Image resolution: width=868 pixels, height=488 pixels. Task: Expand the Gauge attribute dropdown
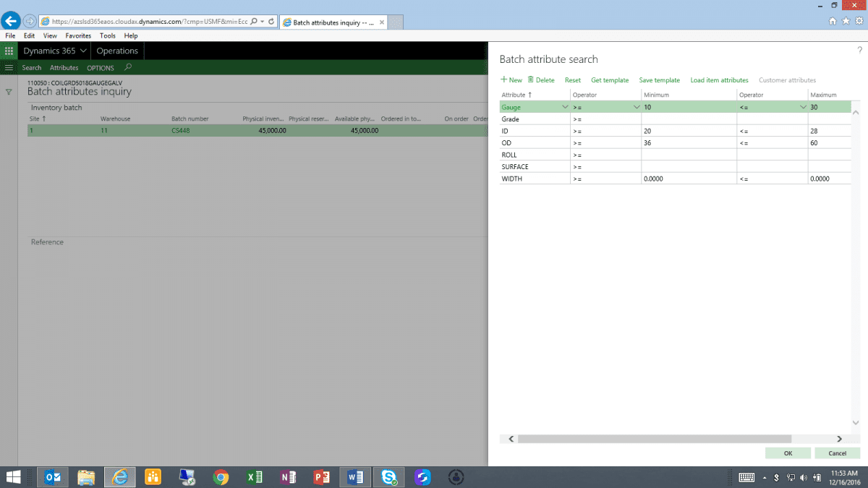pyautogui.click(x=564, y=107)
